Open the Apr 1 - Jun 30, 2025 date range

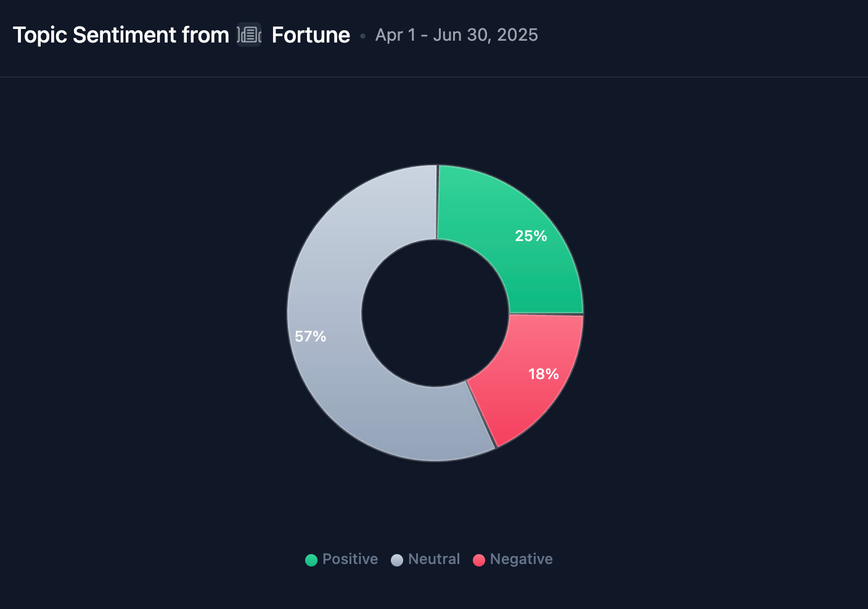pos(456,35)
